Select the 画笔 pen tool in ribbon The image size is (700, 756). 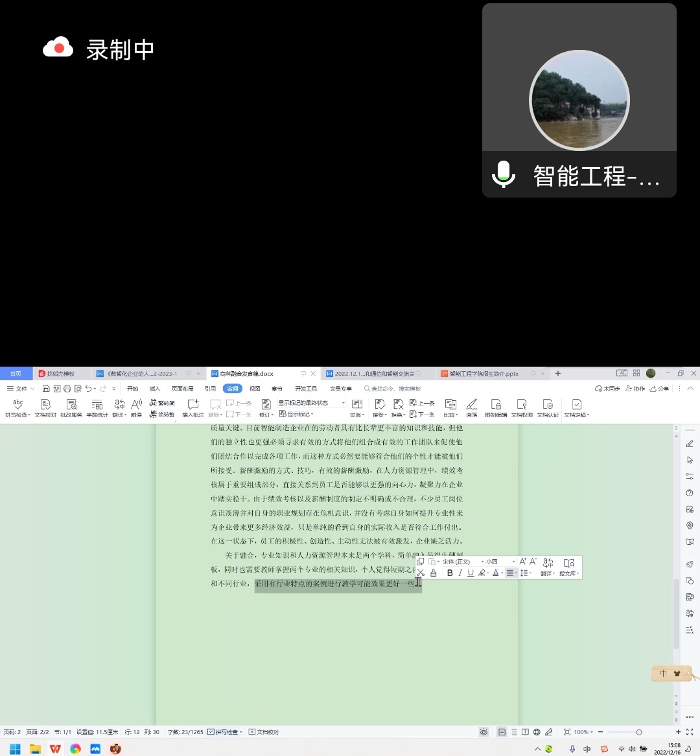click(x=471, y=407)
